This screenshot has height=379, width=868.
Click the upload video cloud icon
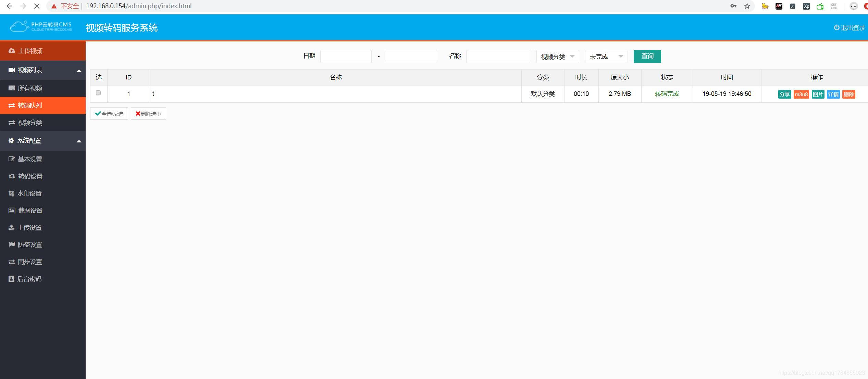click(x=12, y=51)
